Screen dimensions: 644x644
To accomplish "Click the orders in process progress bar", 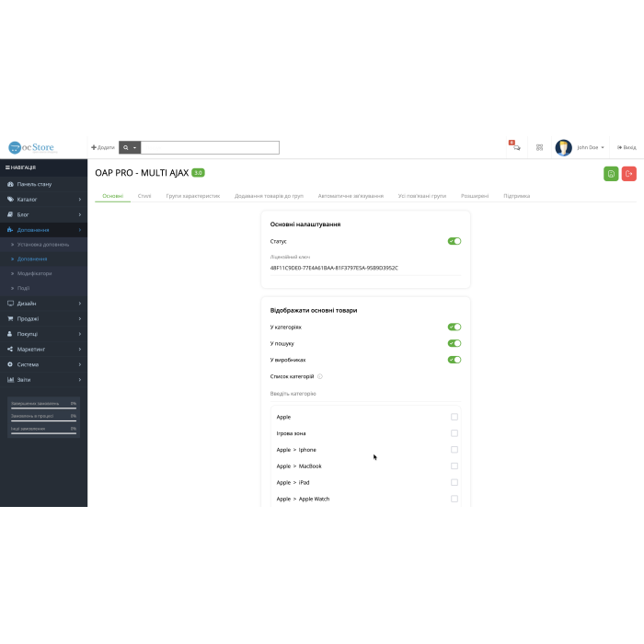I will pos(43,421).
